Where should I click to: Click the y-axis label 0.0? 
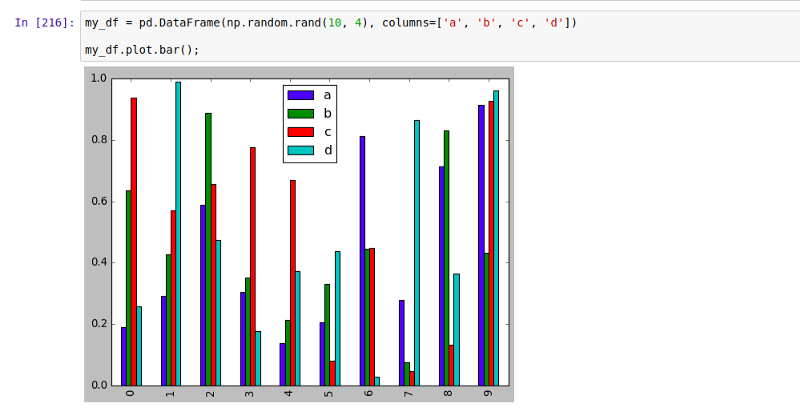(98, 385)
